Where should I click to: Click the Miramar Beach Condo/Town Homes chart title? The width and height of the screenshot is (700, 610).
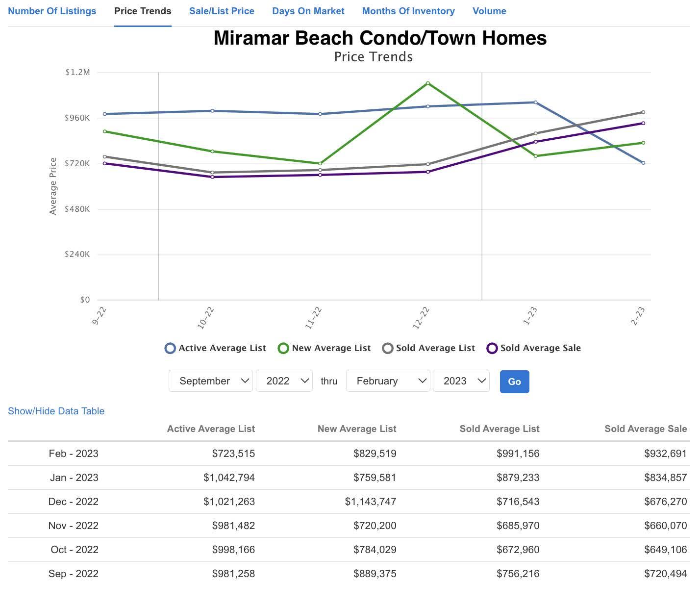(x=380, y=38)
